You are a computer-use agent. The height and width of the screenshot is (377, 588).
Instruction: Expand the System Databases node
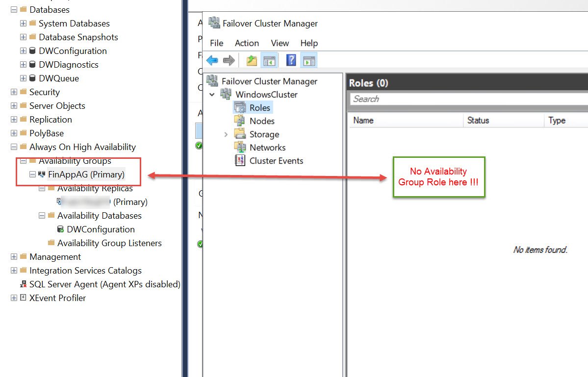pyautogui.click(x=23, y=23)
